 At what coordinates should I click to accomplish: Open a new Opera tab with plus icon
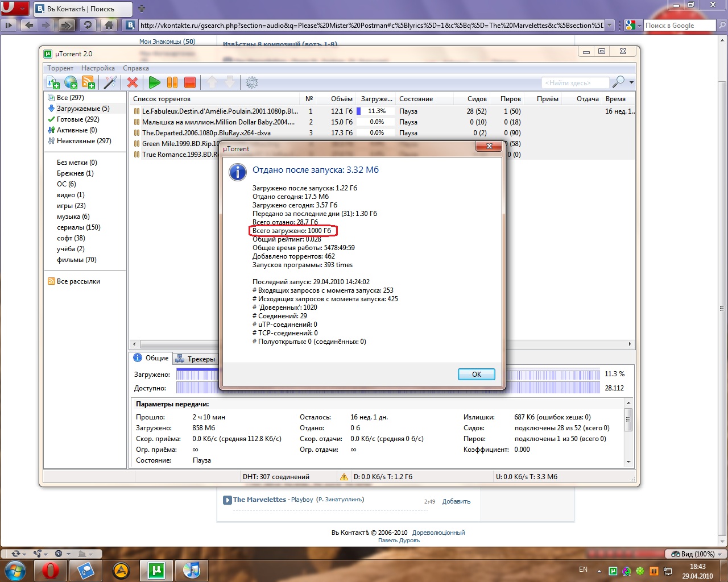pyautogui.click(x=142, y=9)
